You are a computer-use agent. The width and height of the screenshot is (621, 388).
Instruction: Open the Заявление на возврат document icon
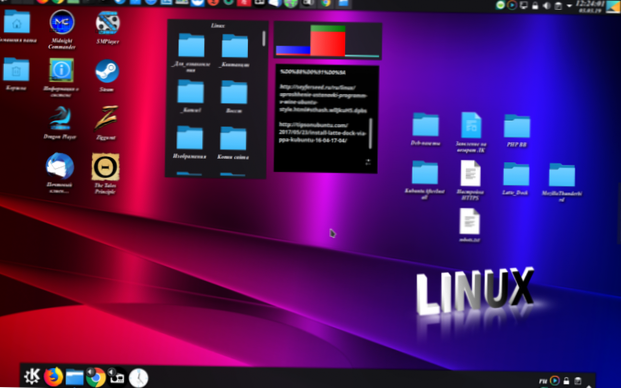pos(471,125)
